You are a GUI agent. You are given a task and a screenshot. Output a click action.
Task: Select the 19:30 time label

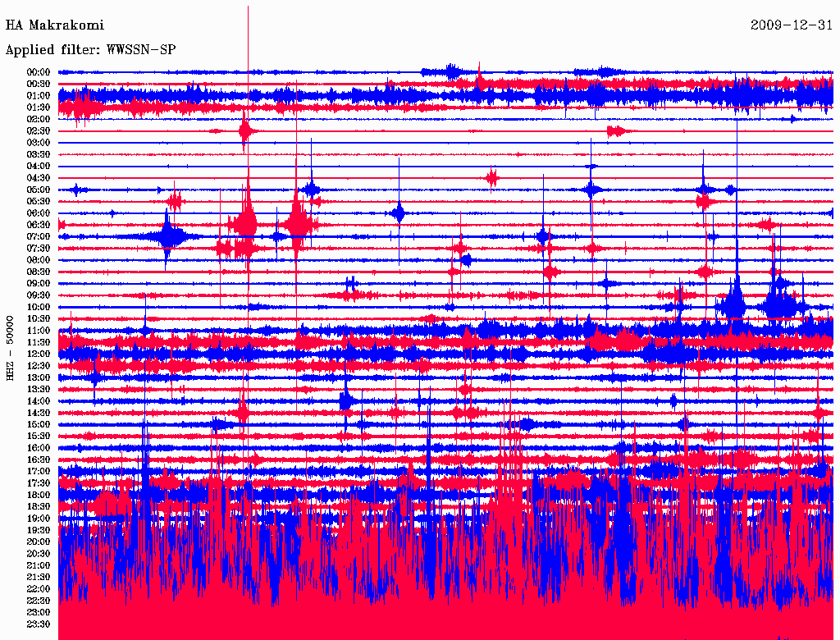point(39,530)
